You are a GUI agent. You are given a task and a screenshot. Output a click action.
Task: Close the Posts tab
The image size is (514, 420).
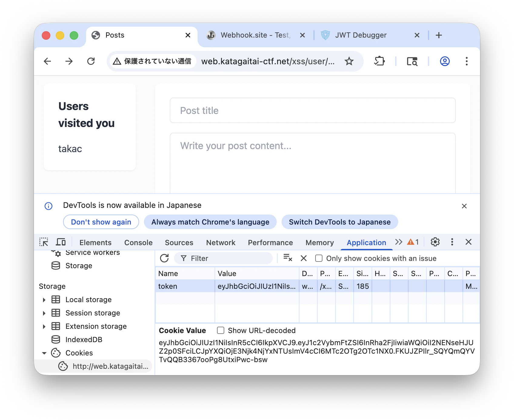pyautogui.click(x=188, y=35)
